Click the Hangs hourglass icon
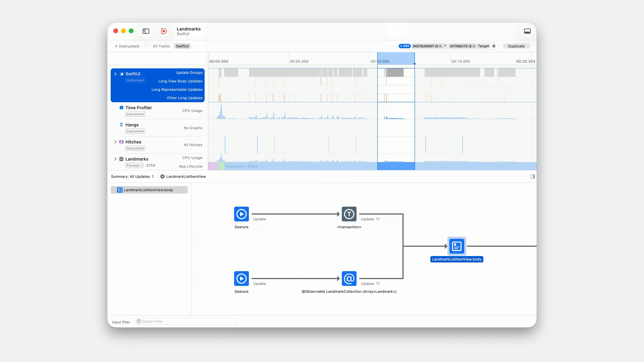644x362 pixels. 121,125
